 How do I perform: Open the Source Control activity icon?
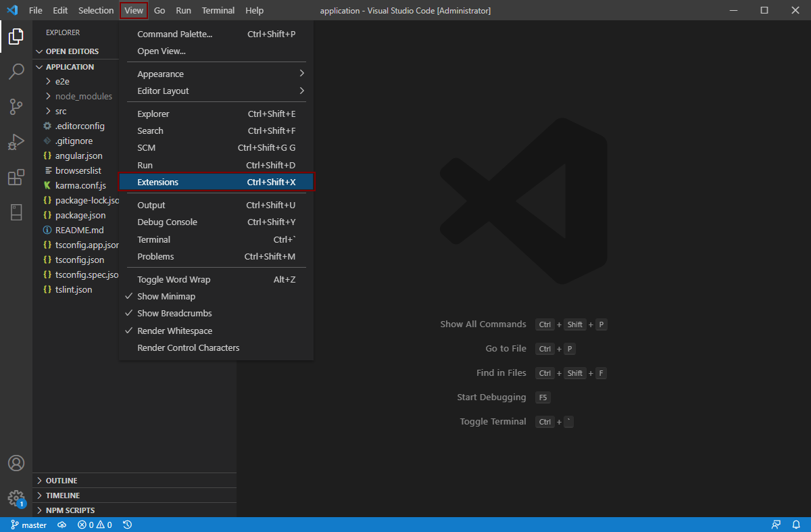point(16,107)
